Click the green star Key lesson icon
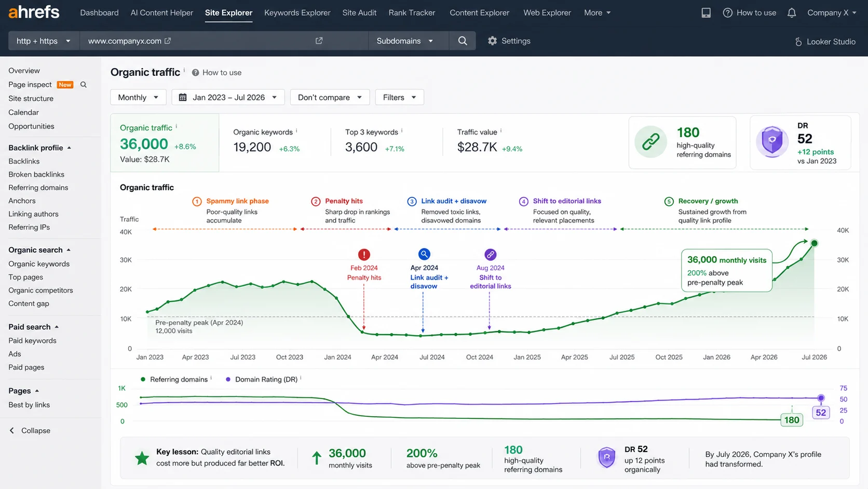This screenshot has width=868, height=489. (142, 458)
